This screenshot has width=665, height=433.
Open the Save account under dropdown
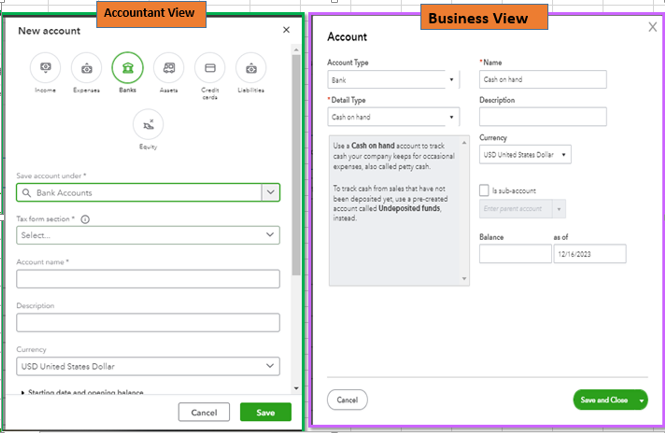(148, 193)
